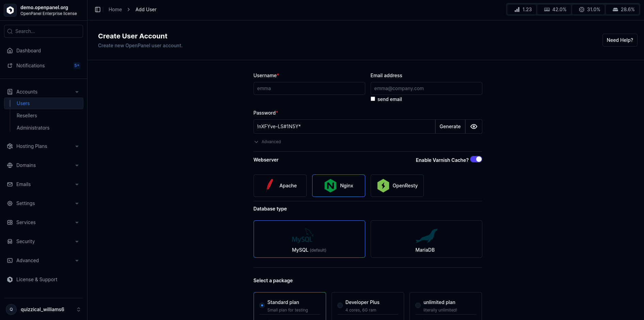This screenshot has width=644, height=320.
Task: Click the CPU usage 31.0% indicator
Action: [590, 10]
